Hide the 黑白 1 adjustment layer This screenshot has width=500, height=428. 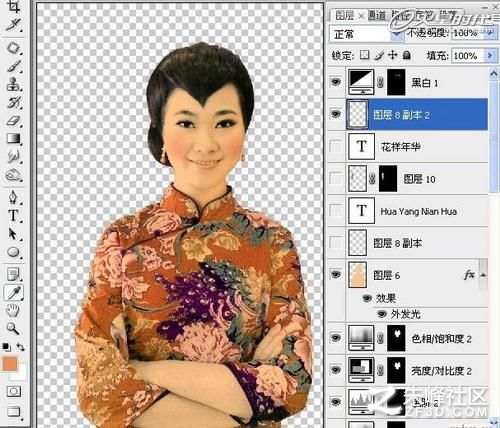pyautogui.click(x=336, y=82)
